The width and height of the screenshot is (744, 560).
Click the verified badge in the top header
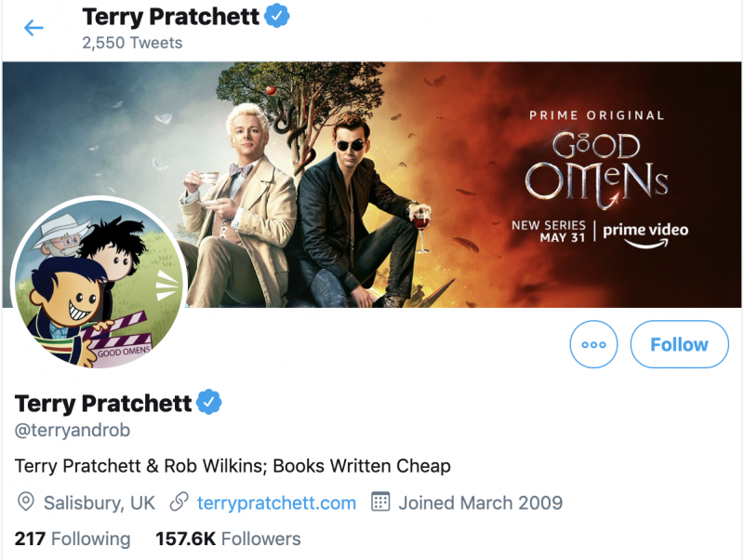[x=277, y=16]
